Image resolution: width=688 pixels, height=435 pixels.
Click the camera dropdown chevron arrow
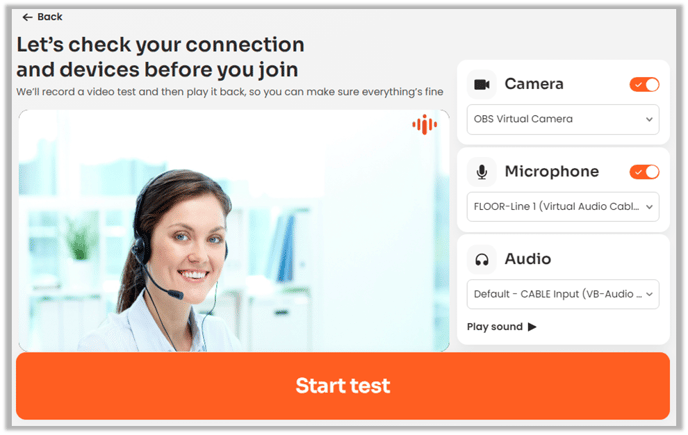click(649, 119)
